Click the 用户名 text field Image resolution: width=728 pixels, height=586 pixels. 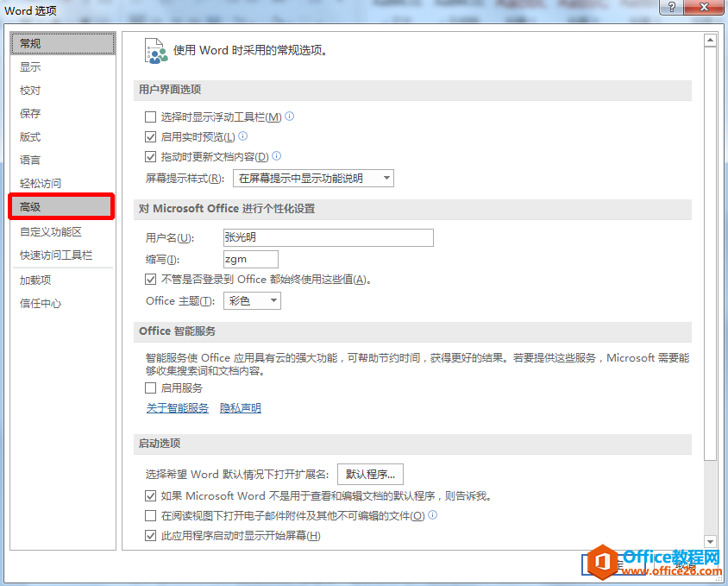(329, 237)
